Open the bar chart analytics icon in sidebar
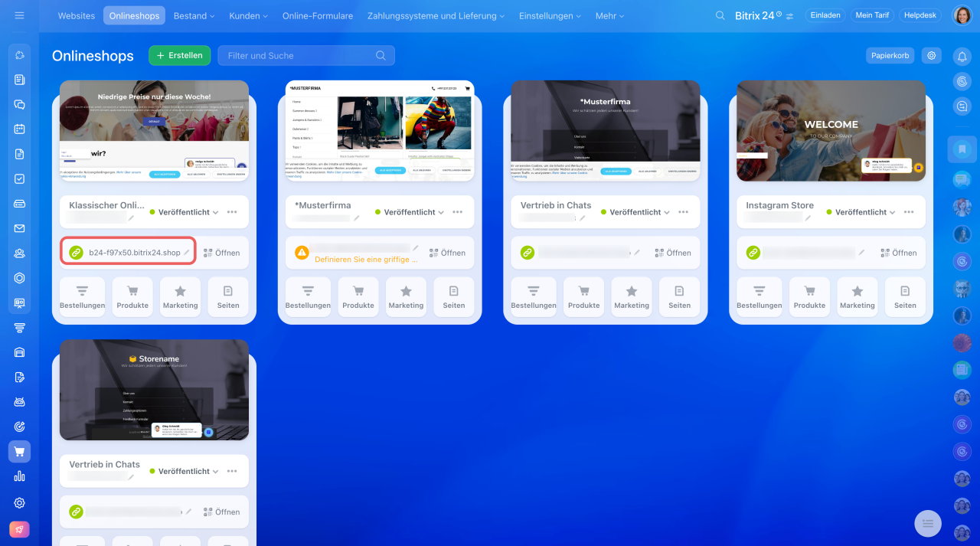The height and width of the screenshot is (546, 980). (19, 476)
